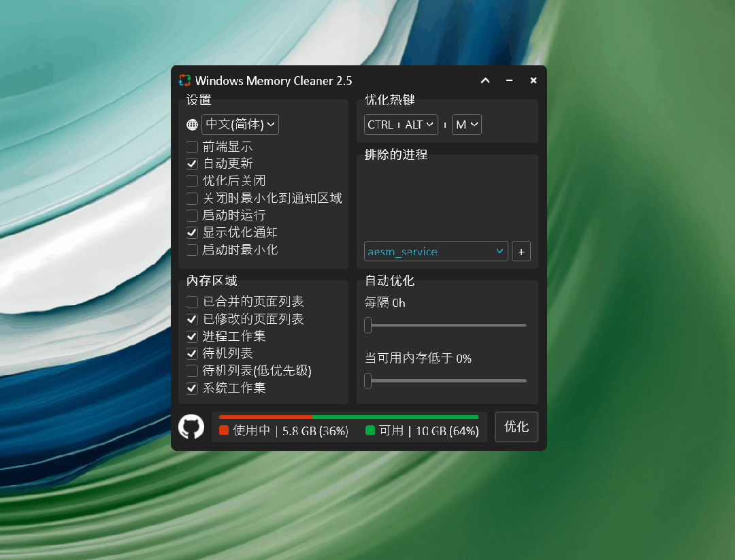Click the 当可用内存低于 0% slider

pyautogui.click(x=445, y=380)
